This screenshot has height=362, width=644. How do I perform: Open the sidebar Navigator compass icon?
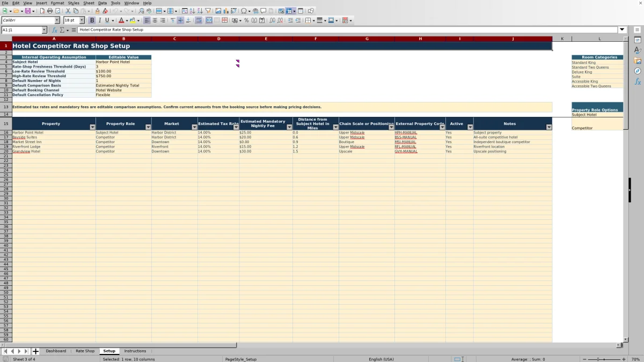point(638,71)
